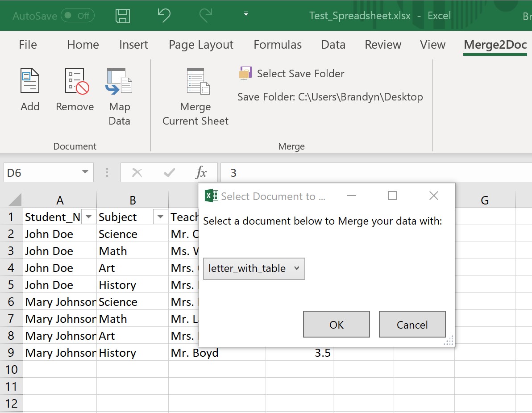Image resolution: width=532 pixels, height=413 pixels.
Task: Select row 9 header
Action: tap(11, 352)
